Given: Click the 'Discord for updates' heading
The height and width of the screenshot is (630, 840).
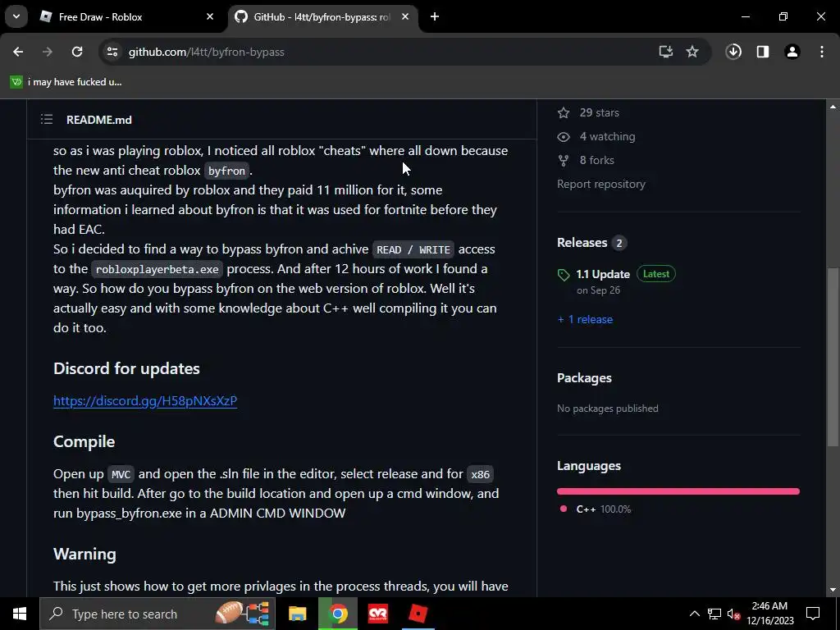Looking at the screenshot, I should (126, 368).
